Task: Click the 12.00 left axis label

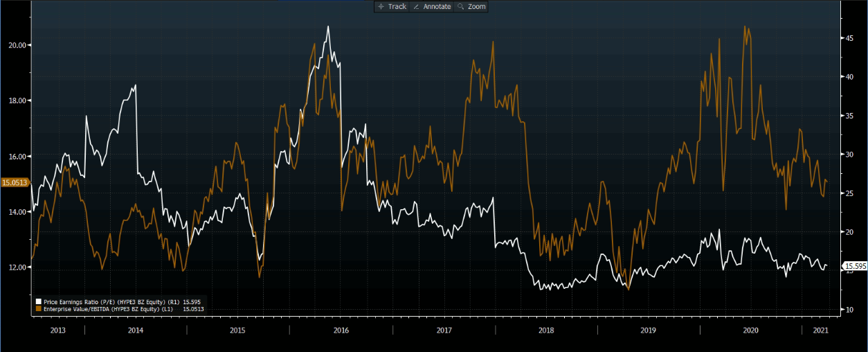Action: pos(17,267)
